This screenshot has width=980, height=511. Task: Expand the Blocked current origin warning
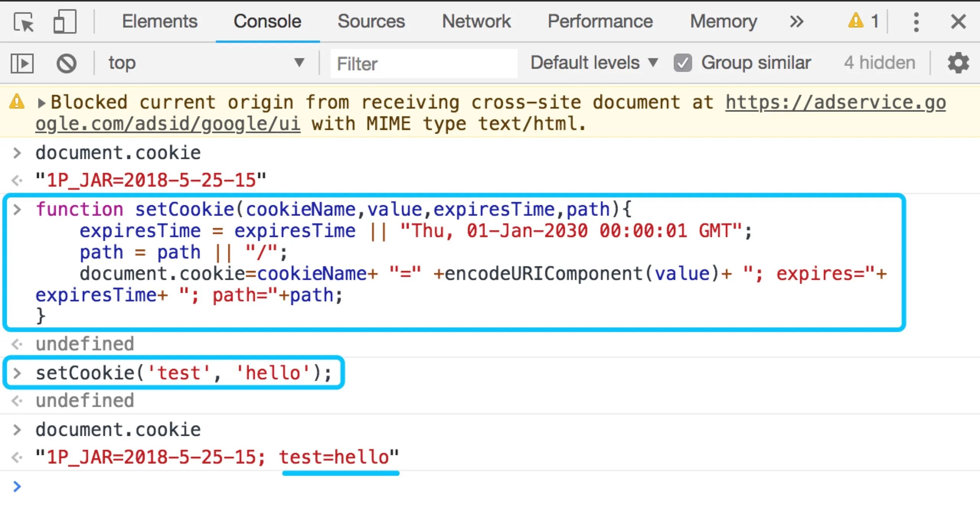[x=41, y=103]
